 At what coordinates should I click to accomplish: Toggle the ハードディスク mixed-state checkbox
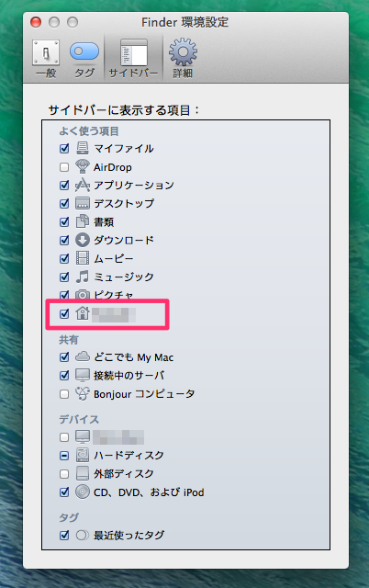pyautogui.click(x=64, y=456)
